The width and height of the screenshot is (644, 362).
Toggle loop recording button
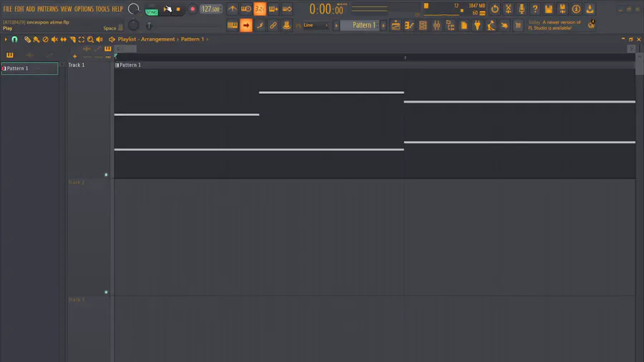coord(287,9)
